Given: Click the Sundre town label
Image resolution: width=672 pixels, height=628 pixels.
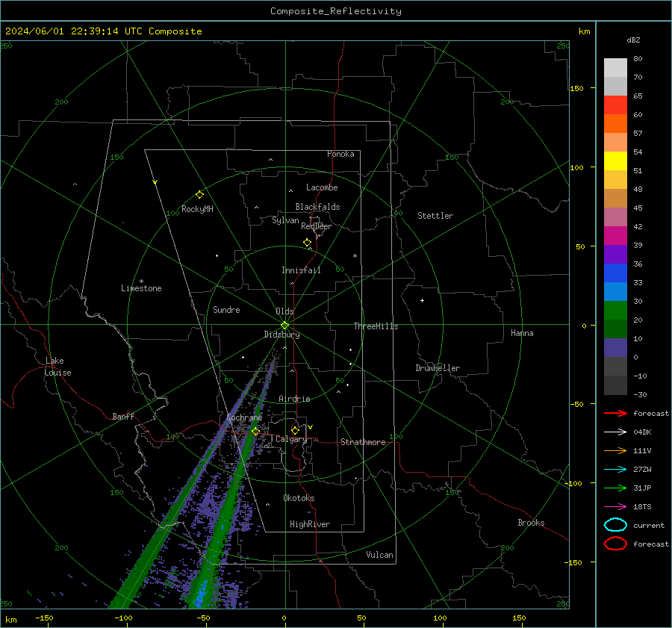Looking at the screenshot, I should (226, 309).
